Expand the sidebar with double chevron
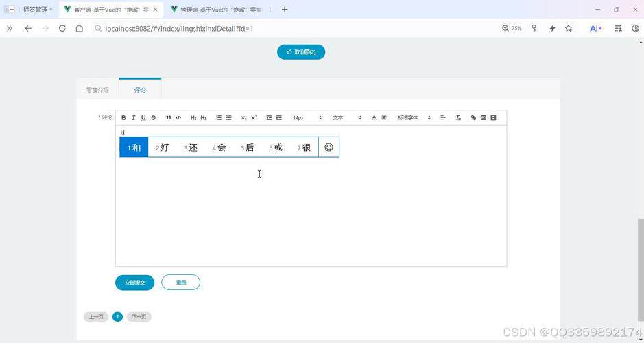Image resolution: width=644 pixels, height=343 pixels. pyautogui.click(x=10, y=28)
